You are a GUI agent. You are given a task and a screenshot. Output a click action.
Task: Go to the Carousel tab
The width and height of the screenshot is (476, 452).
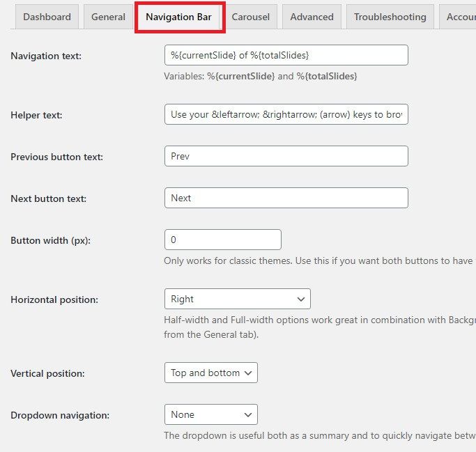(250, 17)
